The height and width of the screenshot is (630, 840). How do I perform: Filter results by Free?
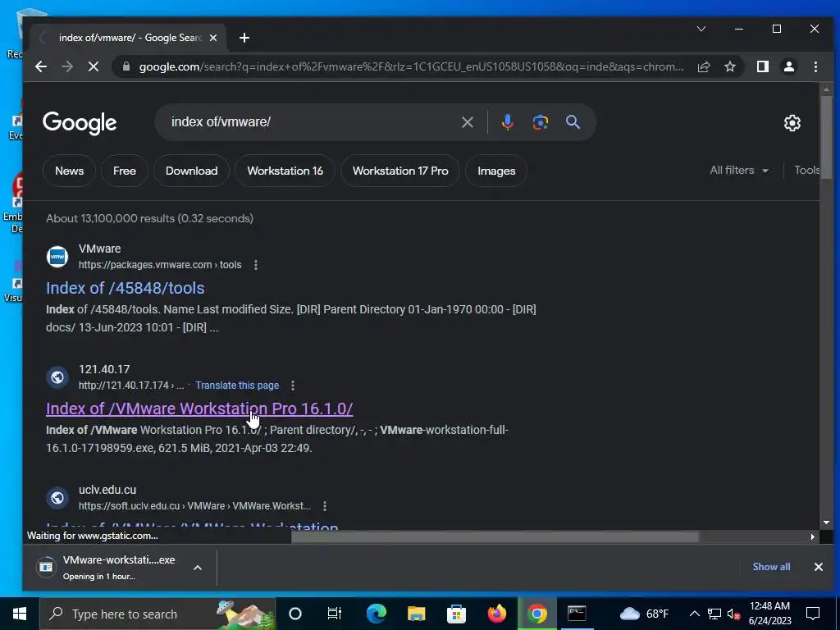(125, 171)
